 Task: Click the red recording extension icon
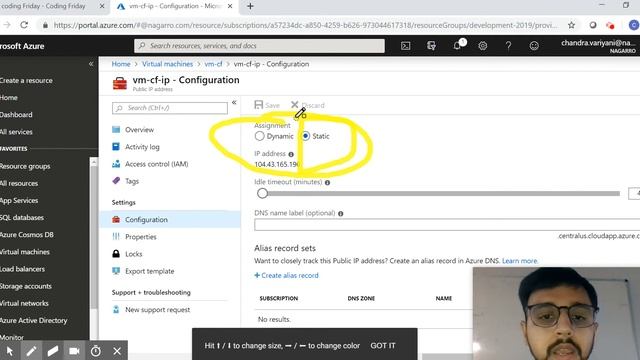611,25
